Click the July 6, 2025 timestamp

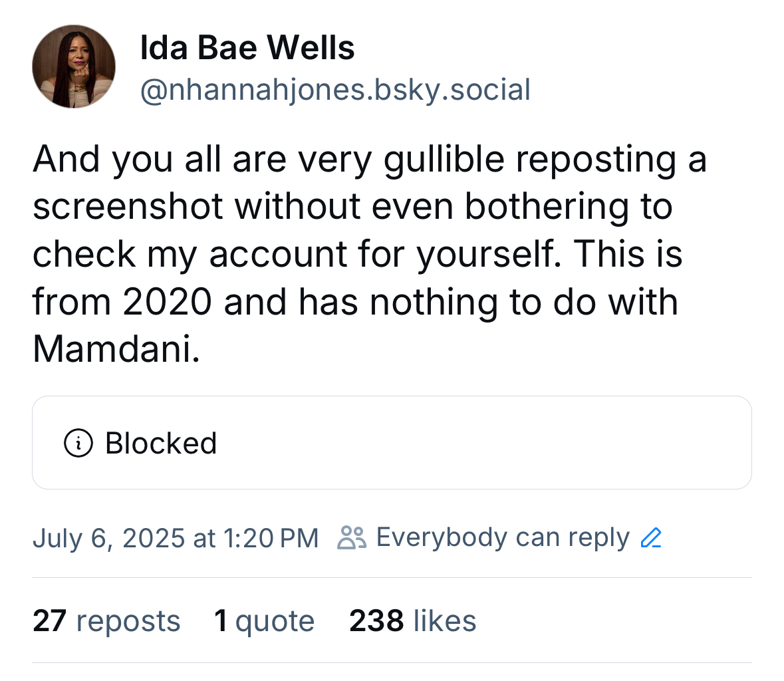click(x=176, y=538)
